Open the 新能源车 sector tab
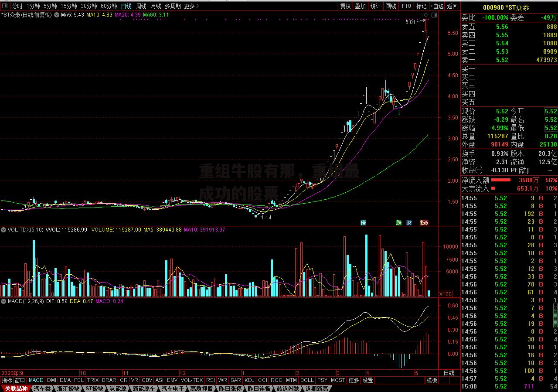The width and height of the screenshot is (558, 392). 145,389
